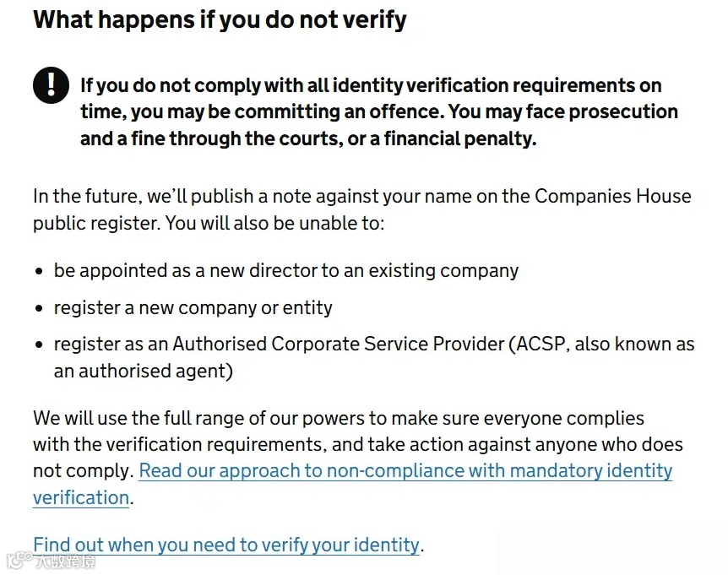Screen dimensions: 728x575
Task: Select 'be appointed as a new director' list item
Action: tap(286, 270)
